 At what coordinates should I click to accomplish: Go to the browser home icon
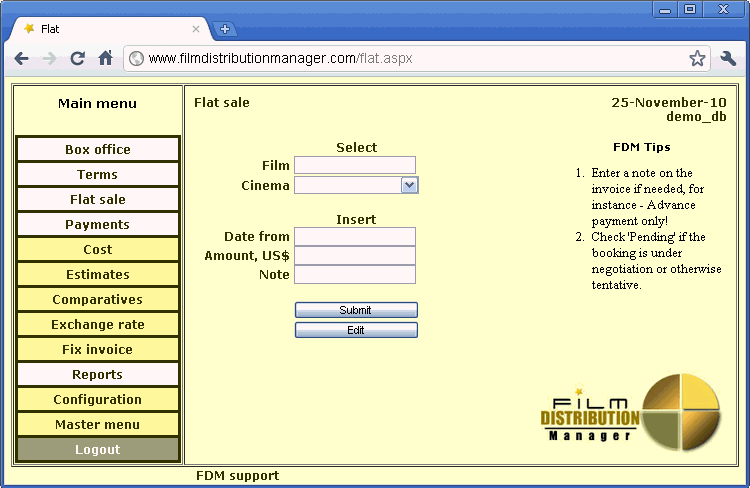105,59
